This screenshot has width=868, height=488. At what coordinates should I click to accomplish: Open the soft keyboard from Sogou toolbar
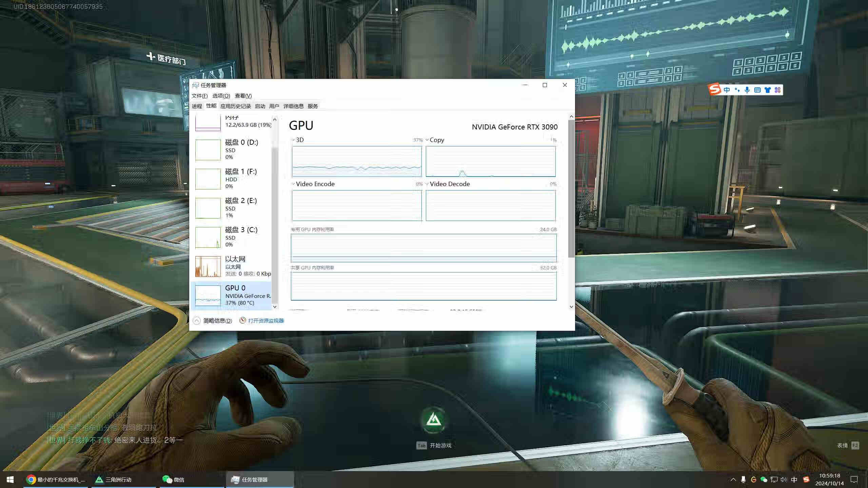(757, 90)
